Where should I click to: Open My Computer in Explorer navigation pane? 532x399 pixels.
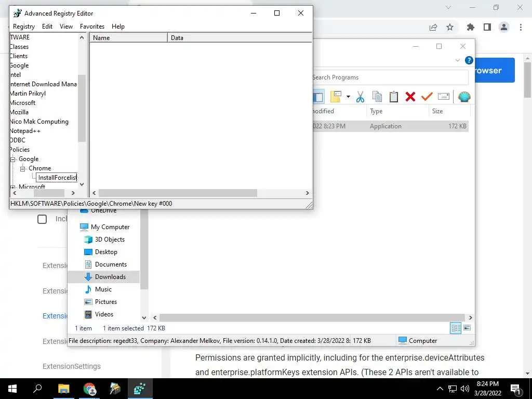[x=104, y=227]
